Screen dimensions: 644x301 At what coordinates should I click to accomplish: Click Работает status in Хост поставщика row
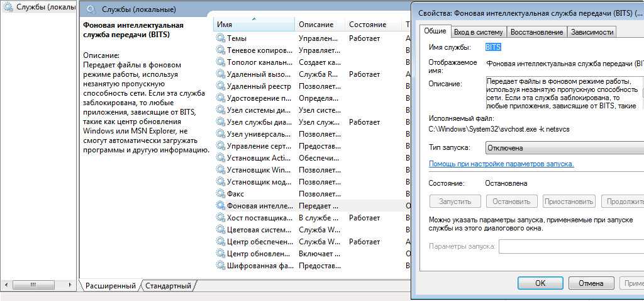pos(364,217)
